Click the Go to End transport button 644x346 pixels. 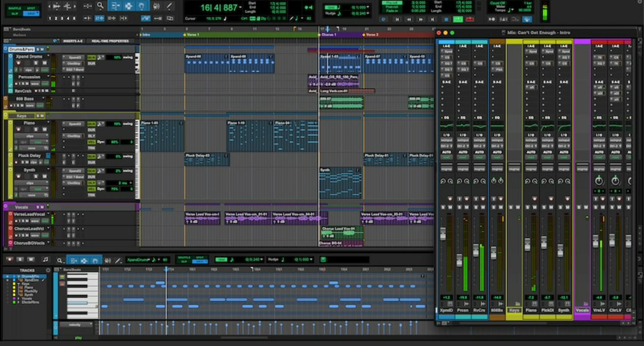coord(433,19)
